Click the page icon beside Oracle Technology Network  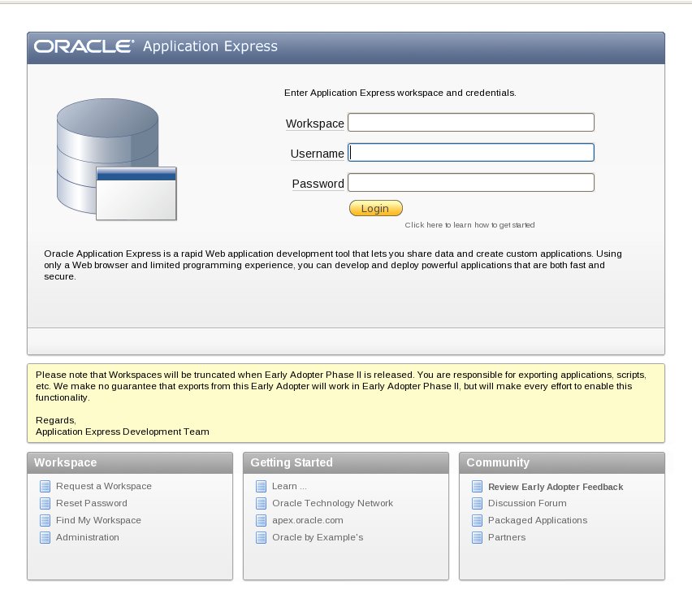(262, 503)
